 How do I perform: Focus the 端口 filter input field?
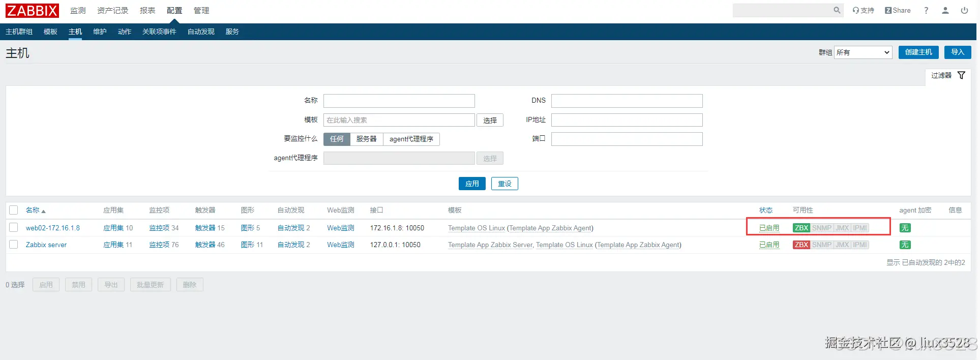(627, 139)
